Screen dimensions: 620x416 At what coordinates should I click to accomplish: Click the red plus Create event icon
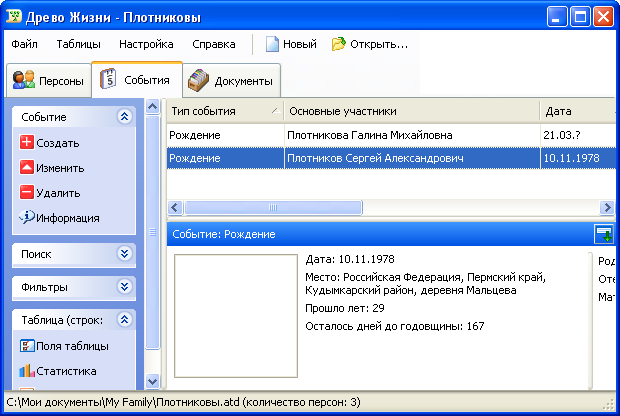coord(26,142)
